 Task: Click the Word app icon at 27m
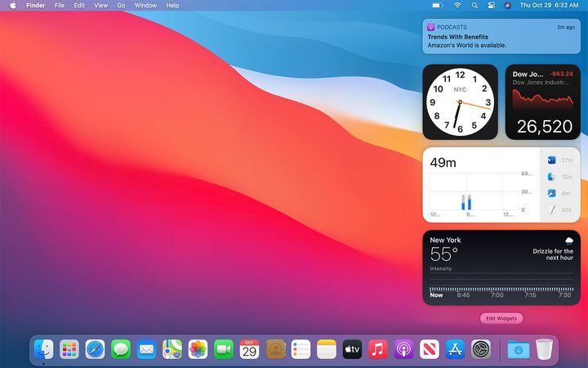[551, 160]
